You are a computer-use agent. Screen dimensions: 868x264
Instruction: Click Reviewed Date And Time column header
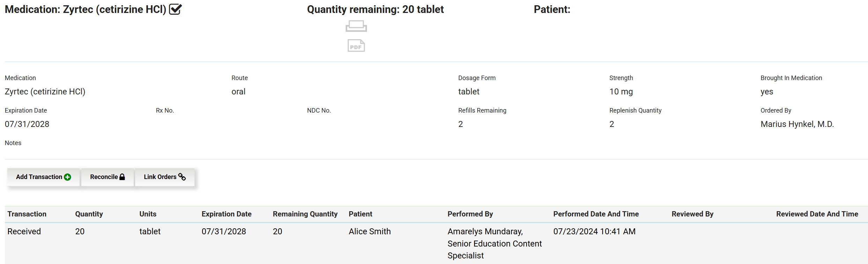tap(817, 214)
